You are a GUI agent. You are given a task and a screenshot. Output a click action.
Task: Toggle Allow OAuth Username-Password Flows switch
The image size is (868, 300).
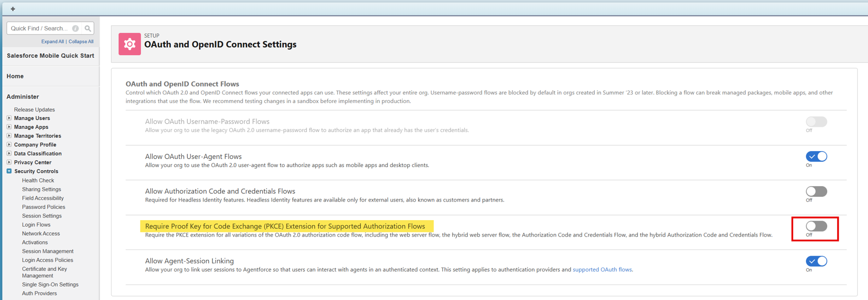click(x=816, y=122)
